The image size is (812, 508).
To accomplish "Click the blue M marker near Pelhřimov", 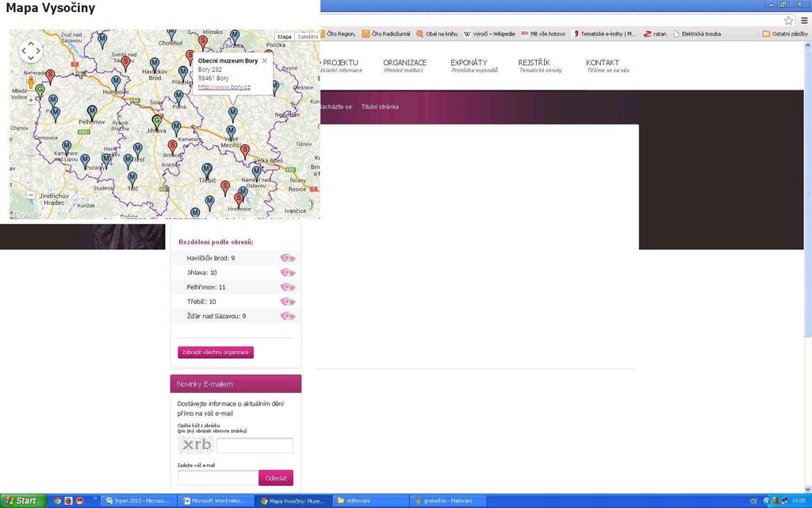I will (92, 113).
